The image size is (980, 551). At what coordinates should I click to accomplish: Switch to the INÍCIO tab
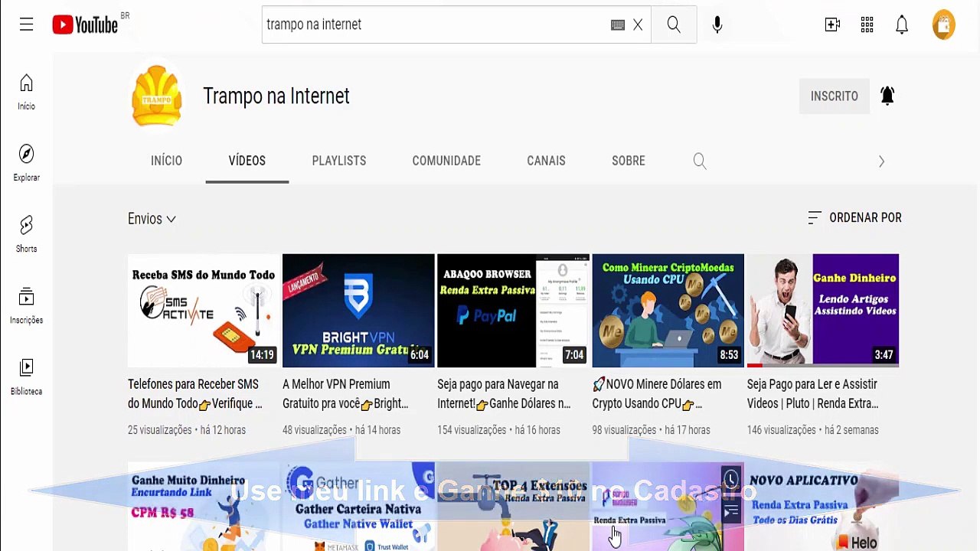click(166, 161)
